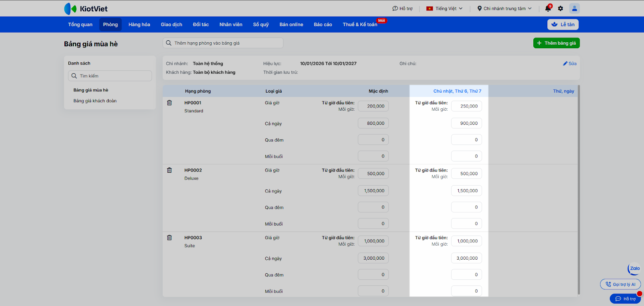Open the Bán online menu
This screenshot has height=306, width=644.
291,25
